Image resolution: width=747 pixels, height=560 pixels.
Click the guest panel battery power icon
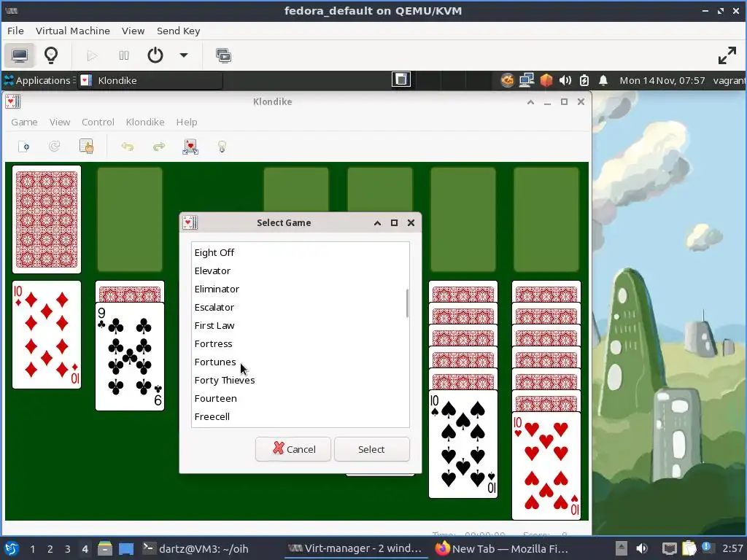click(584, 80)
